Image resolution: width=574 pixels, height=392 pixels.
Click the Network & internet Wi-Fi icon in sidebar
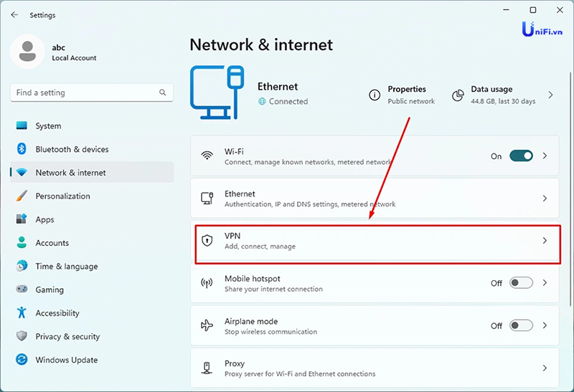[x=22, y=172]
